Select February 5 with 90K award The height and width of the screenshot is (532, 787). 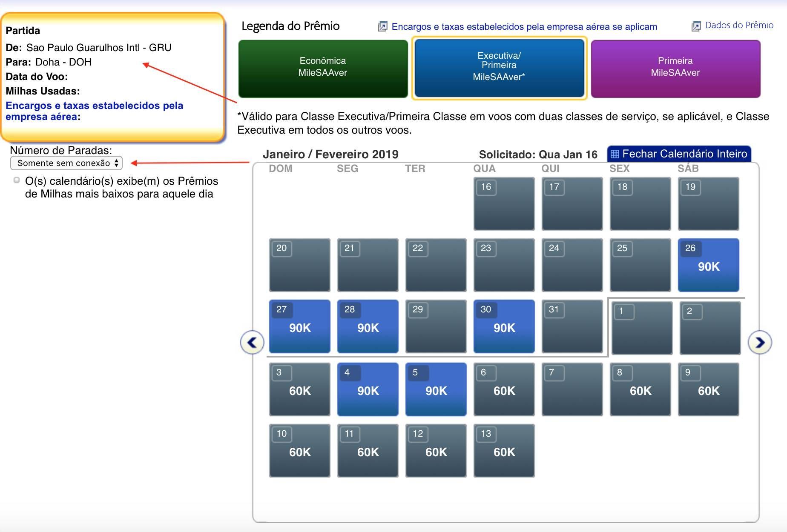click(436, 389)
